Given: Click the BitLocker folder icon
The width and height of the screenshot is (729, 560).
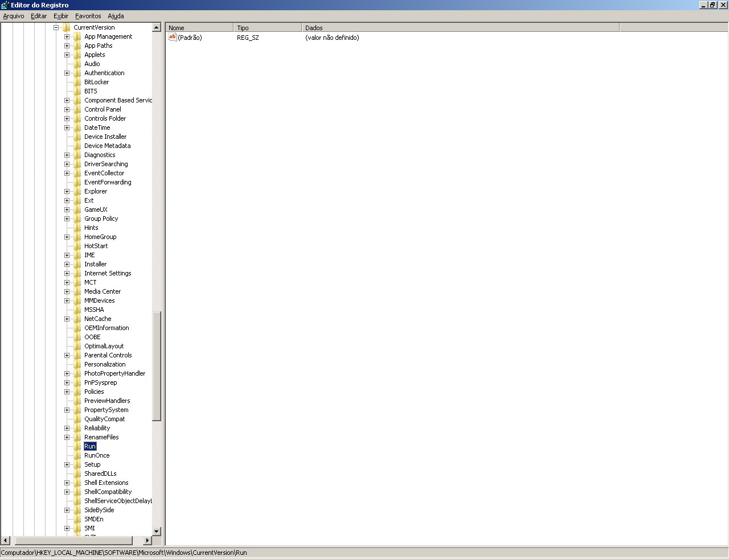Looking at the screenshot, I should click(x=77, y=82).
